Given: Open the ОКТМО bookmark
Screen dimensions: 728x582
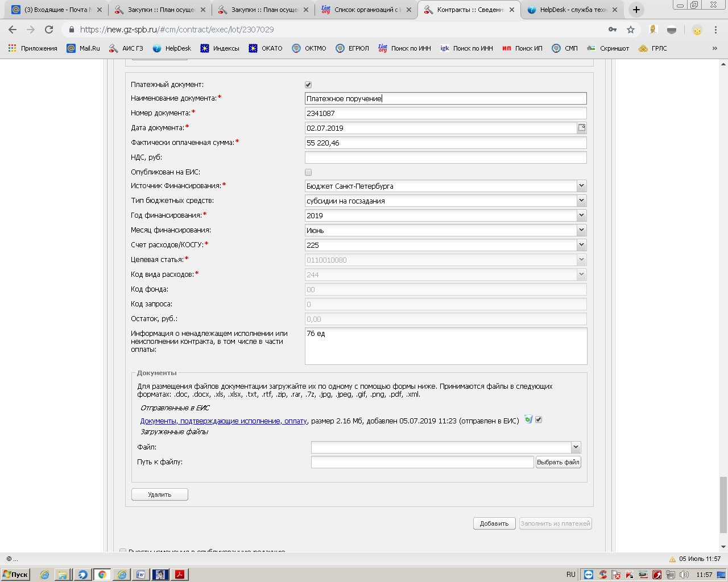Looking at the screenshot, I should [309, 48].
